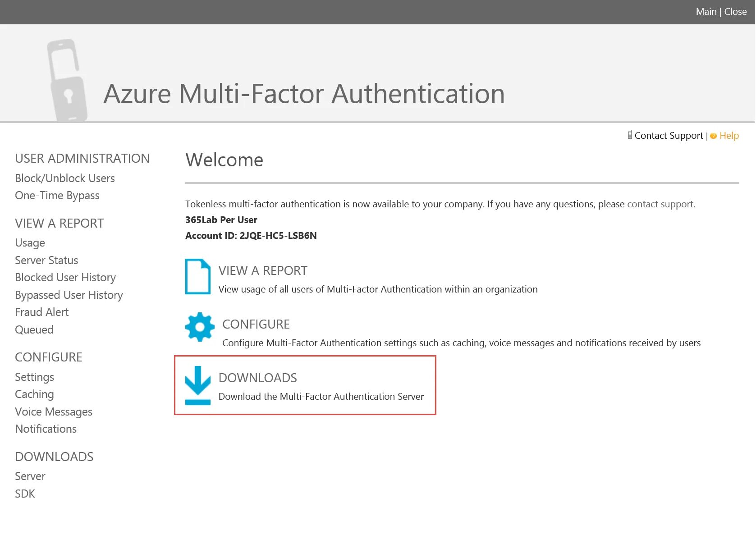This screenshot has height=558, width=756.
Task: Open the CONFIGURE heading in main panel
Action: [x=256, y=324]
